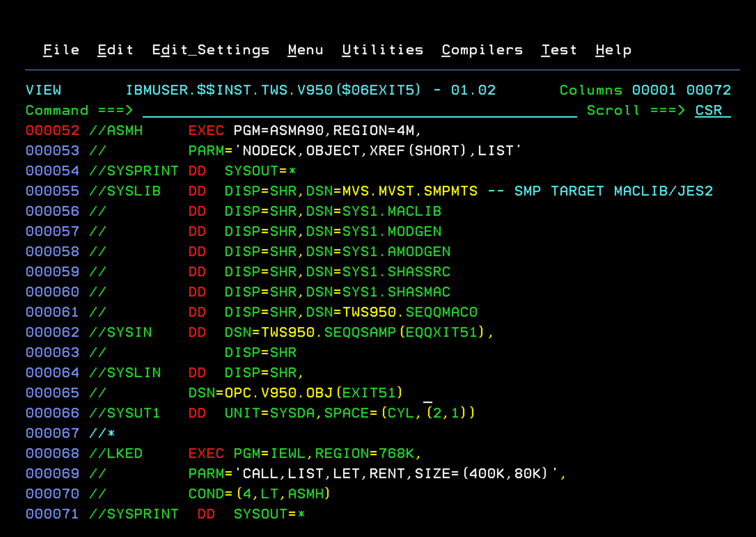Open the Test menu

point(559,50)
